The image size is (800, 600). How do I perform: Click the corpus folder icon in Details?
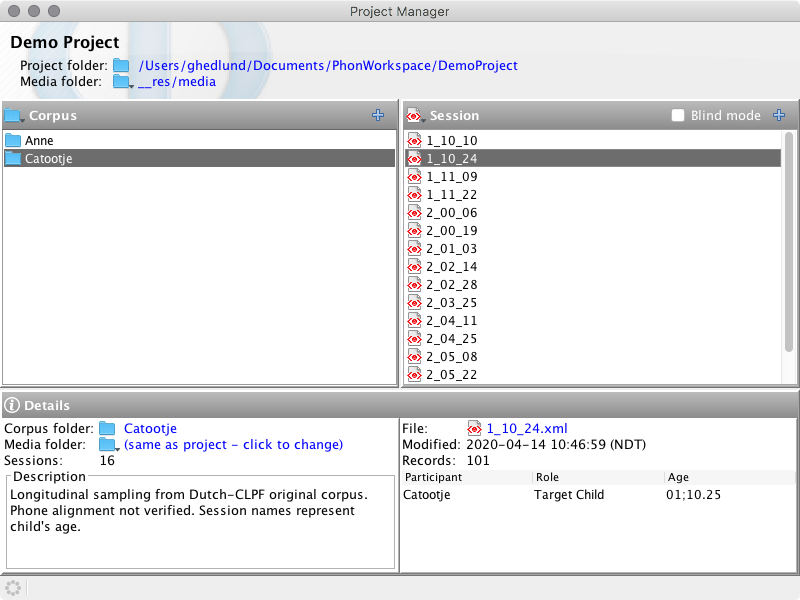pos(107,429)
